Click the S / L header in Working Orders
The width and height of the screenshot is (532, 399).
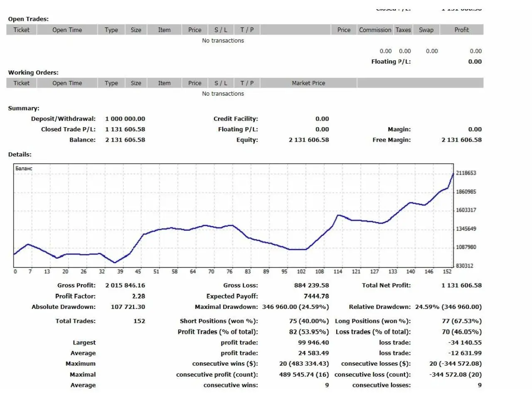coord(221,83)
